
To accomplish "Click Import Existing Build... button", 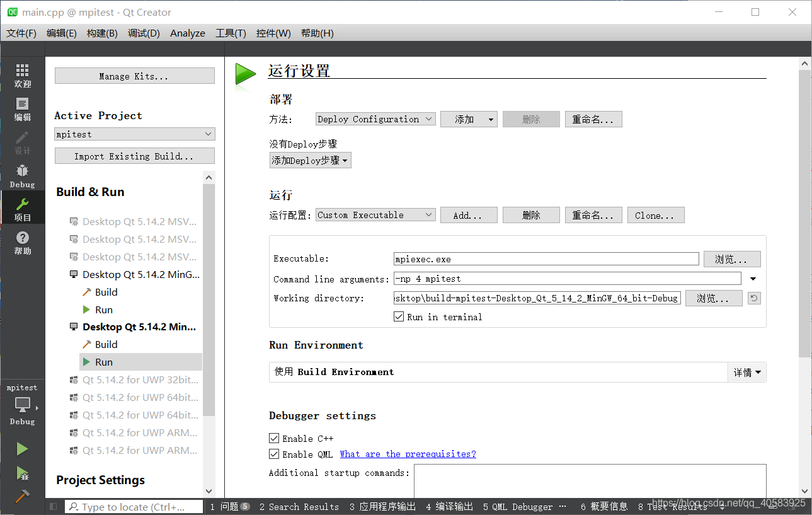I will pyautogui.click(x=135, y=156).
